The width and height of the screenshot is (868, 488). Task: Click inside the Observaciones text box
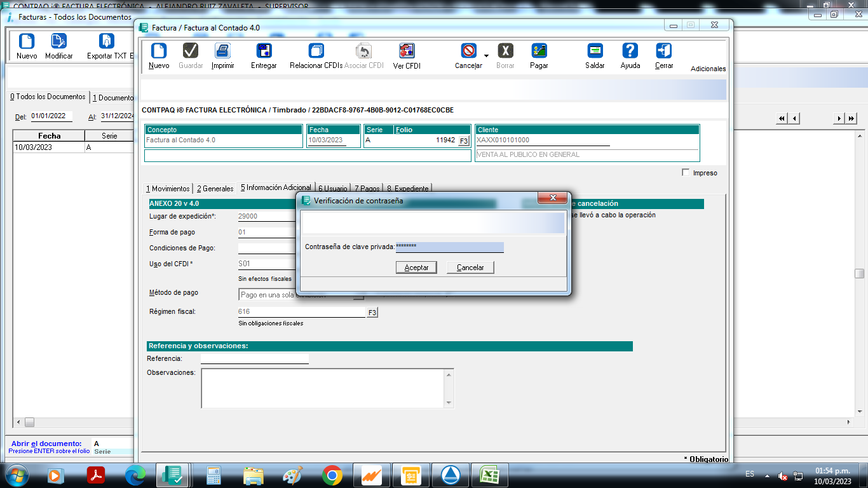point(323,388)
